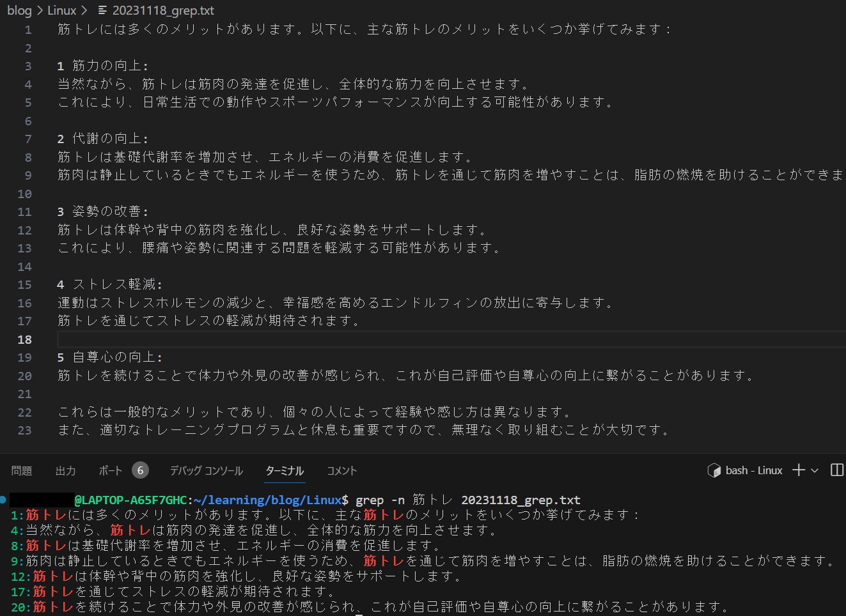Click line number 18 in gutter

click(x=24, y=339)
